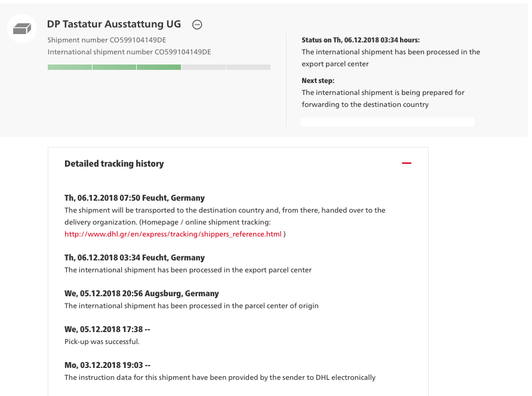Click the blank white field under Next step
Image resolution: width=532 pixels, height=396 pixels.
[x=388, y=122]
